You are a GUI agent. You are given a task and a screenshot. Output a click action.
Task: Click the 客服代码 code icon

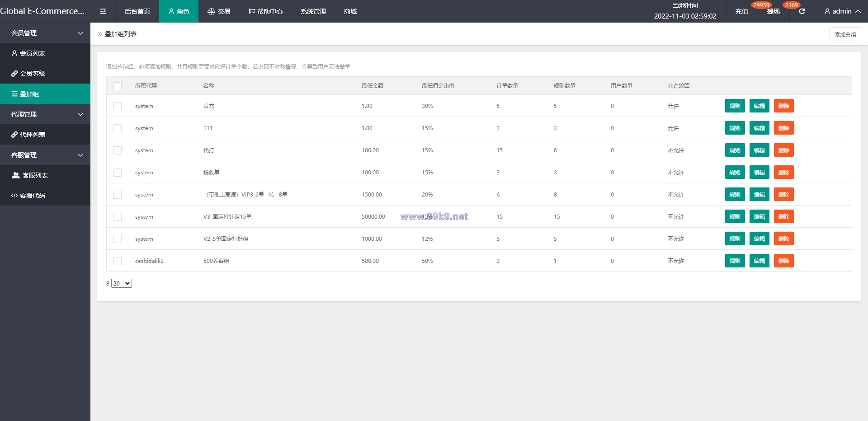point(14,196)
